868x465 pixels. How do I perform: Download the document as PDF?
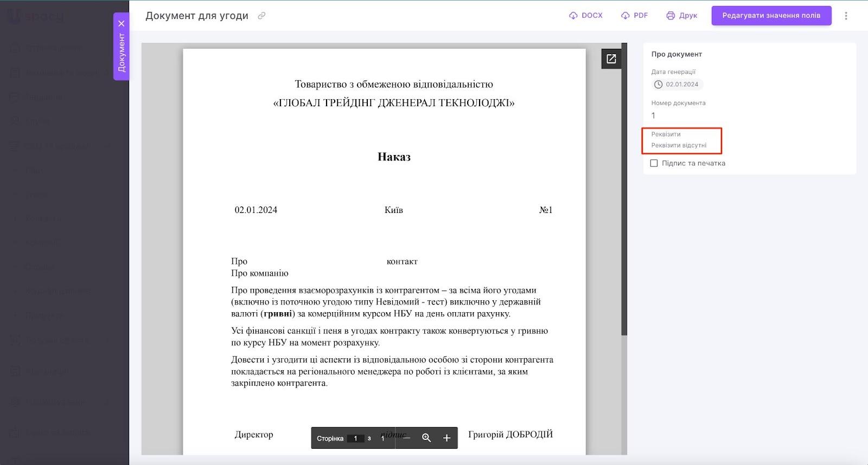(634, 15)
